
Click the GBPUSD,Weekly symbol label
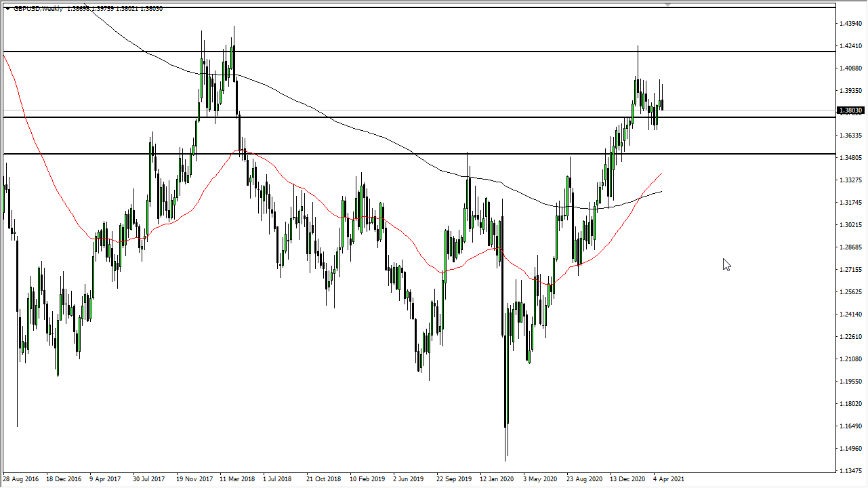pyautogui.click(x=37, y=9)
